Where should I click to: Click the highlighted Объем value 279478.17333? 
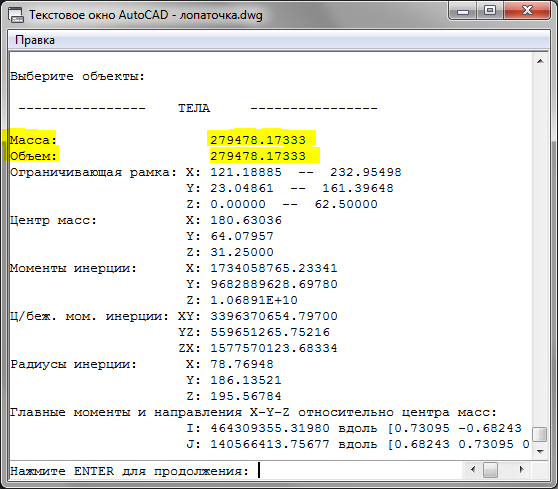(x=258, y=156)
